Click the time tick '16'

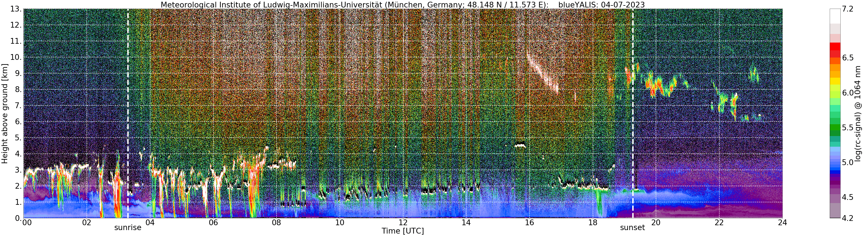click(529, 223)
